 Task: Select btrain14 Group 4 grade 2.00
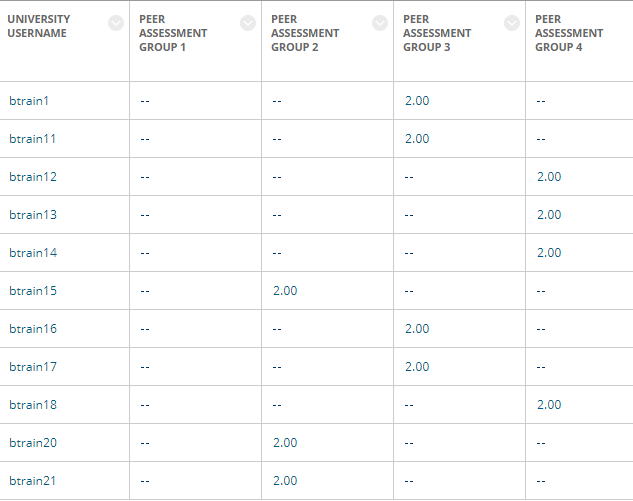point(549,252)
